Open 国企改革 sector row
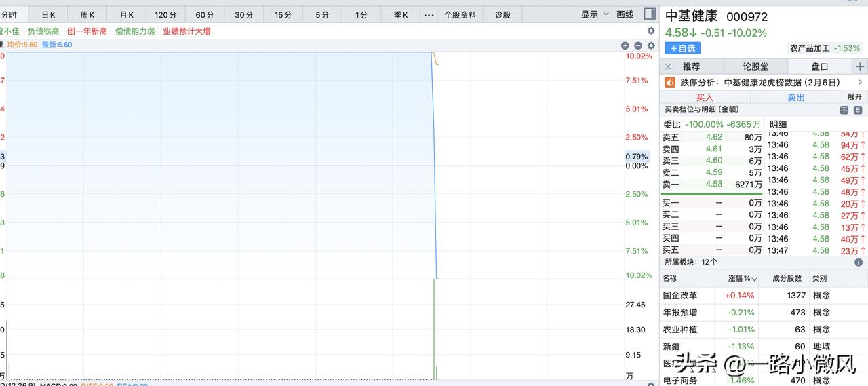Image resolution: width=868 pixels, height=386 pixels. (763, 295)
